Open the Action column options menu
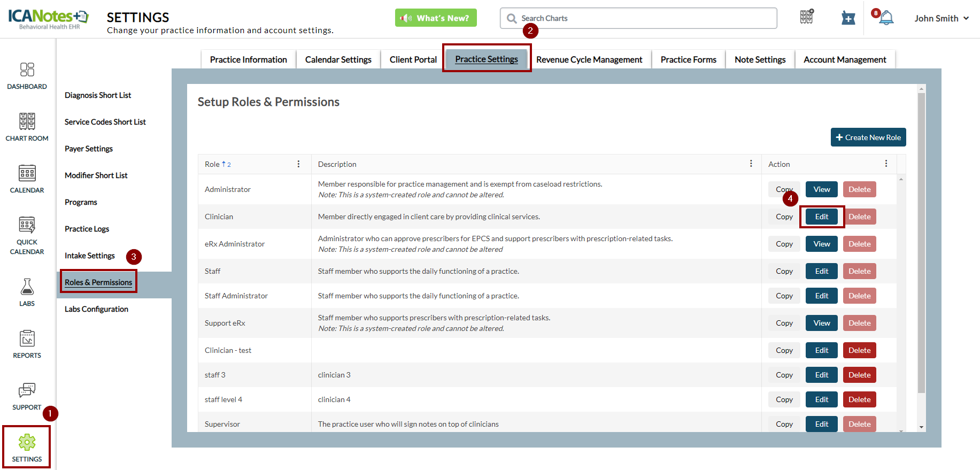The image size is (980, 470). click(x=886, y=164)
